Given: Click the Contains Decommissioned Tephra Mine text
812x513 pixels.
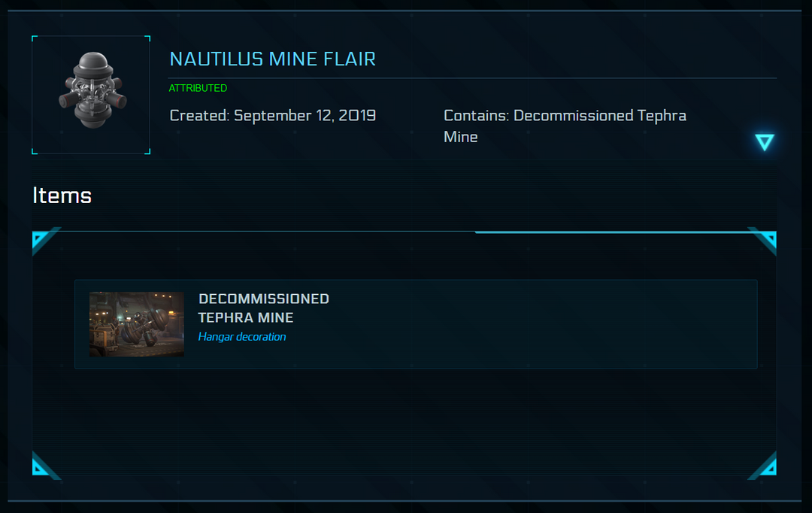Looking at the screenshot, I should [x=564, y=126].
